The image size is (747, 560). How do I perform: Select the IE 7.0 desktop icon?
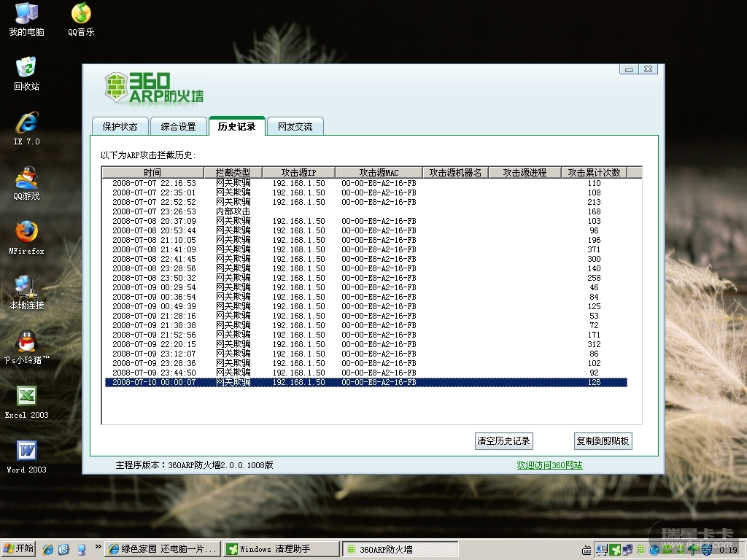point(26,128)
